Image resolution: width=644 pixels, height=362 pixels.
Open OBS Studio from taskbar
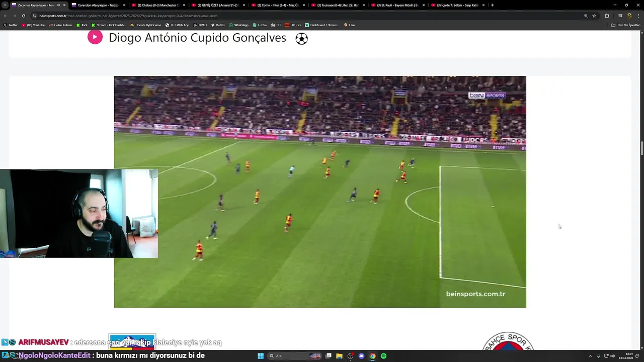[351, 356]
